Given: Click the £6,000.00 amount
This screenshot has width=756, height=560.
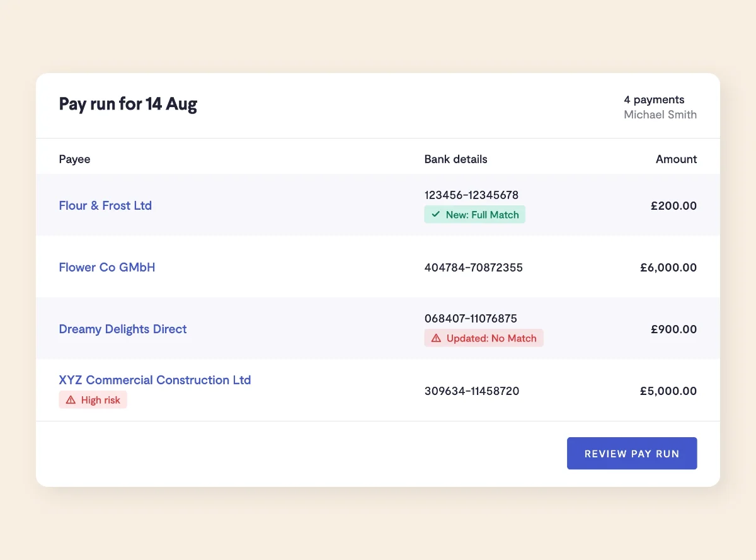Looking at the screenshot, I should pyautogui.click(x=668, y=268).
